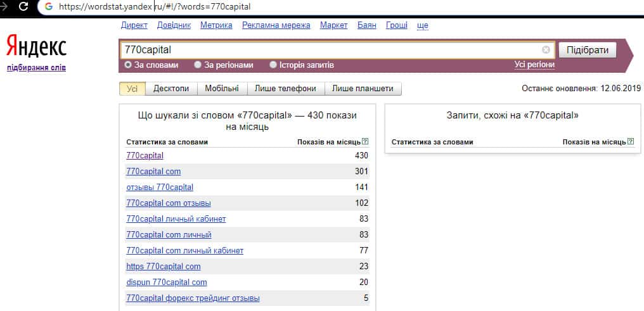Open the '770capital' query link

coord(145,156)
